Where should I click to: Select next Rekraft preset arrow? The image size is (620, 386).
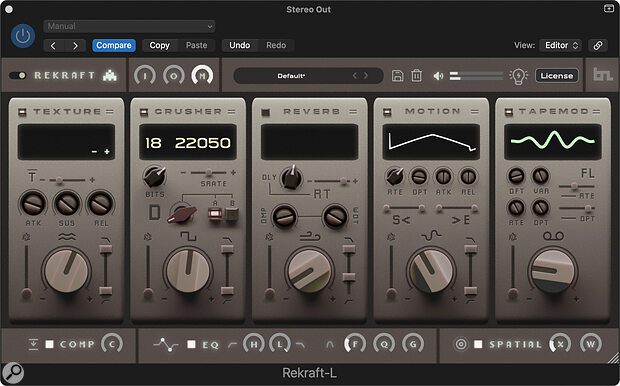pyautogui.click(x=366, y=76)
